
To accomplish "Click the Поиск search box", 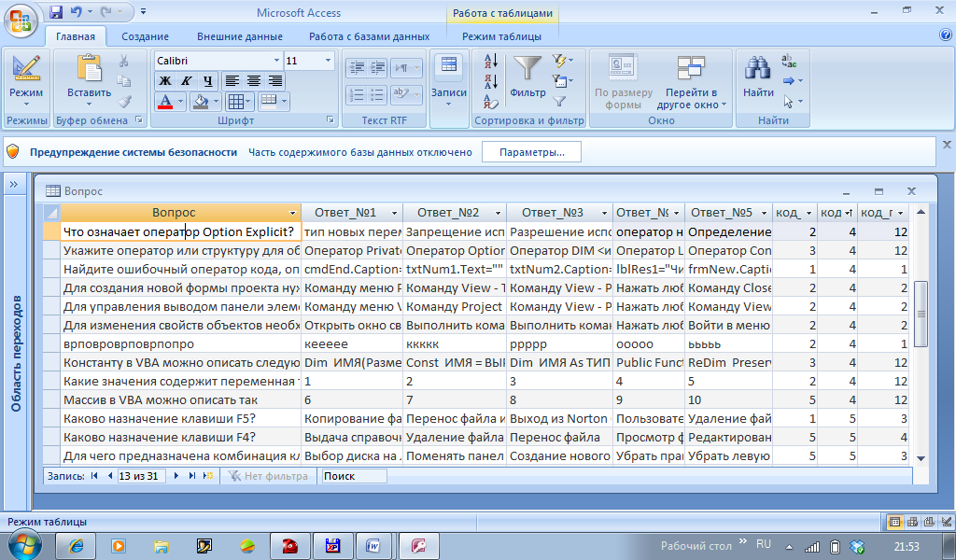I will pos(354,476).
